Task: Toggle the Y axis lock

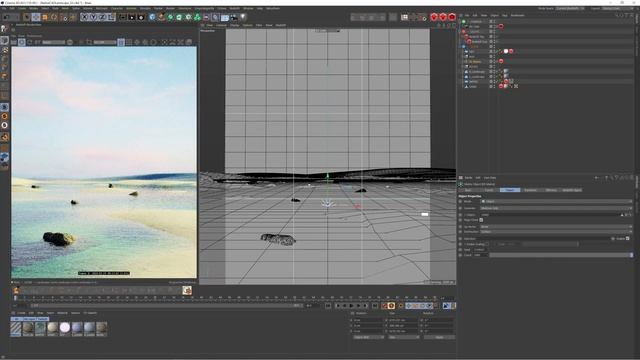Action: [x=93, y=17]
